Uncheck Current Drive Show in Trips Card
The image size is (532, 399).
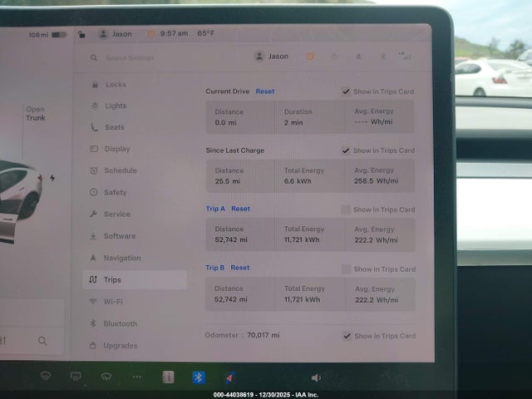(x=346, y=91)
